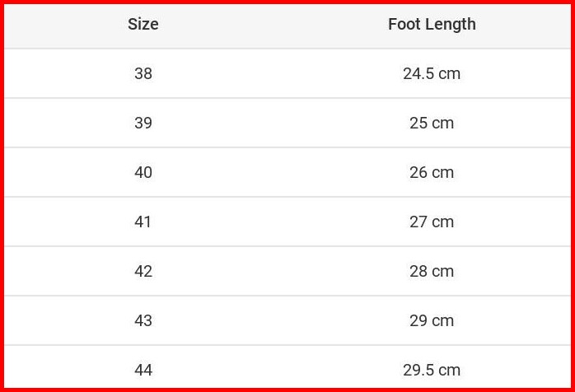Click the 27 cm foot length value
Image resolution: width=575 pixels, height=392 pixels.
[432, 222]
